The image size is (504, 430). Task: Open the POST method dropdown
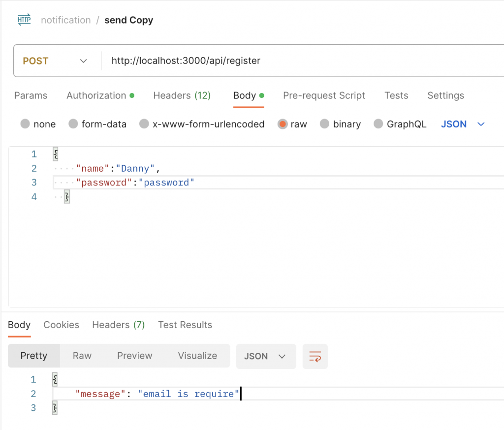coord(55,61)
